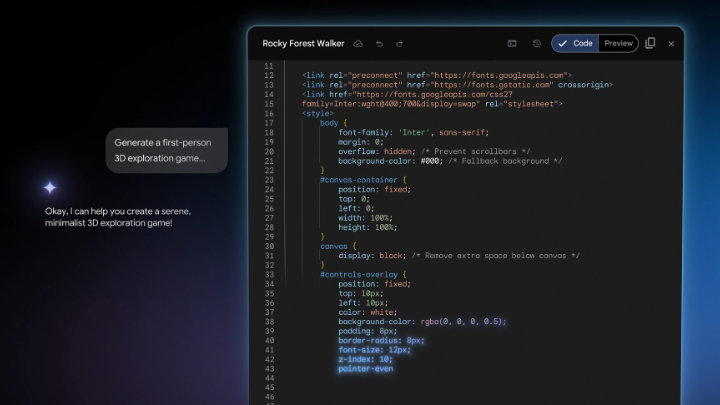Switch to the Code view

tap(574, 44)
